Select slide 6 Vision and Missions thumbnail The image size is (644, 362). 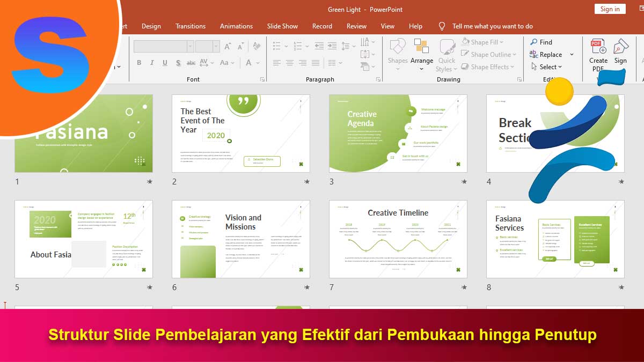[241, 239]
